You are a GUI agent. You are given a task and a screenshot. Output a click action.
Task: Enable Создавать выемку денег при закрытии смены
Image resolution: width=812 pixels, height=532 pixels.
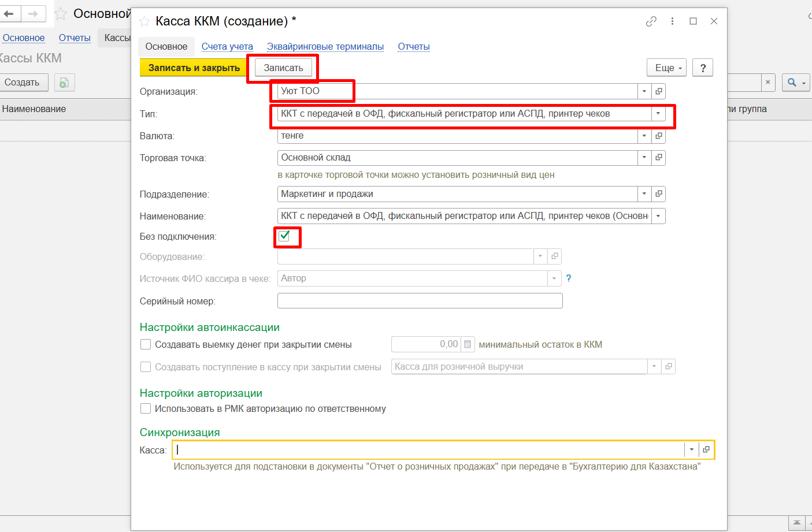point(146,345)
